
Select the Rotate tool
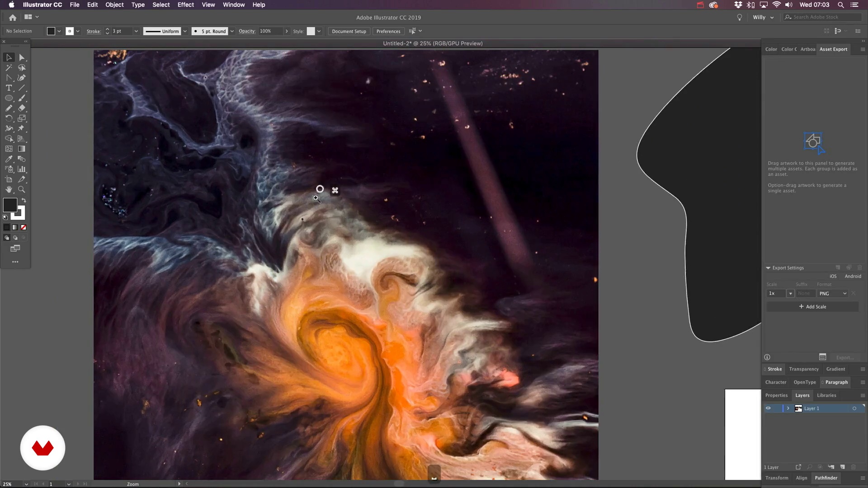click(9, 118)
